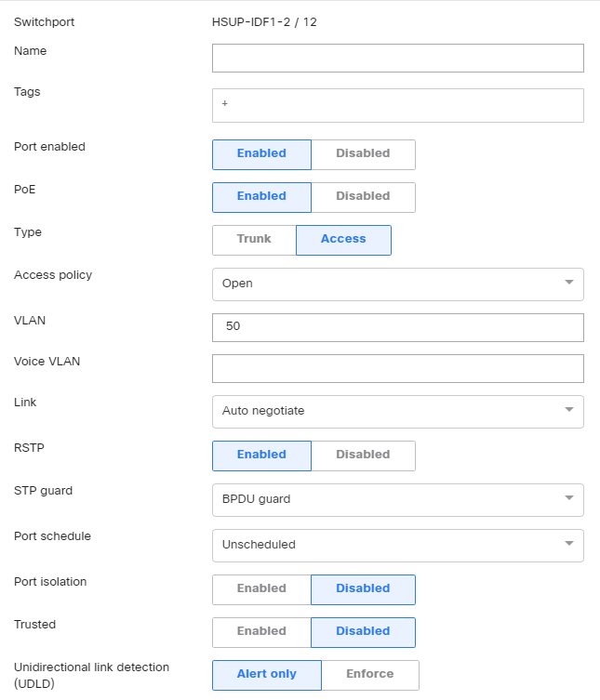This screenshot has height=700, width=600.
Task: Expand the Port schedule dropdown
Action: (x=397, y=545)
